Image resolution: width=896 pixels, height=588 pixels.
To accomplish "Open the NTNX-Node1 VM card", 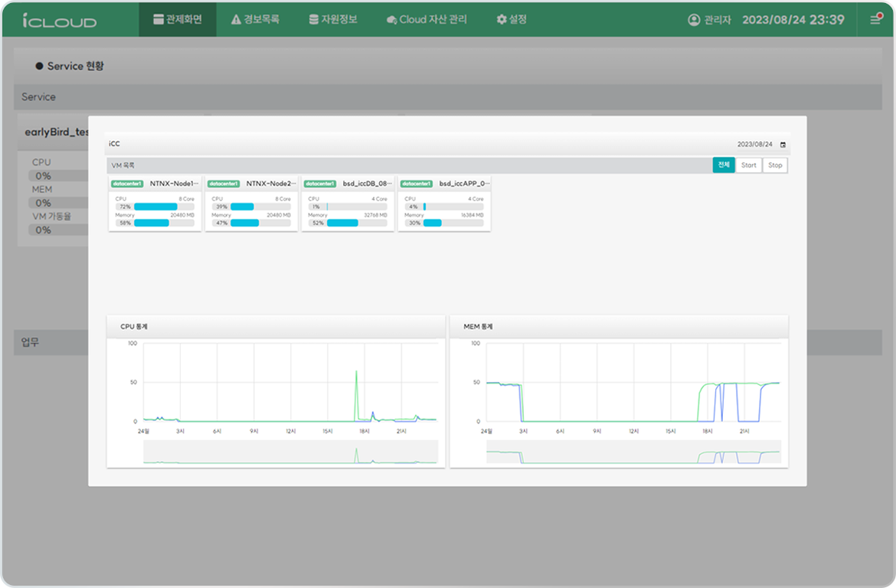I will point(155,204).
